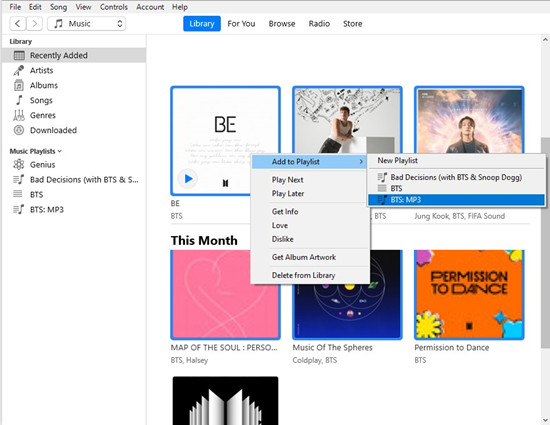
Task: Click the Bad Decisions icon in submenu
Action: pyautogui.click(x=382, y=177)
